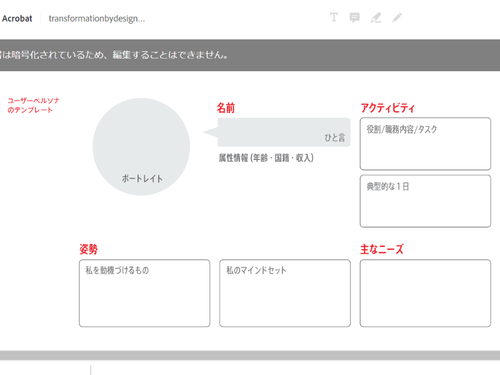Click the 典型的な1日 box

click(x=425, y=201)
